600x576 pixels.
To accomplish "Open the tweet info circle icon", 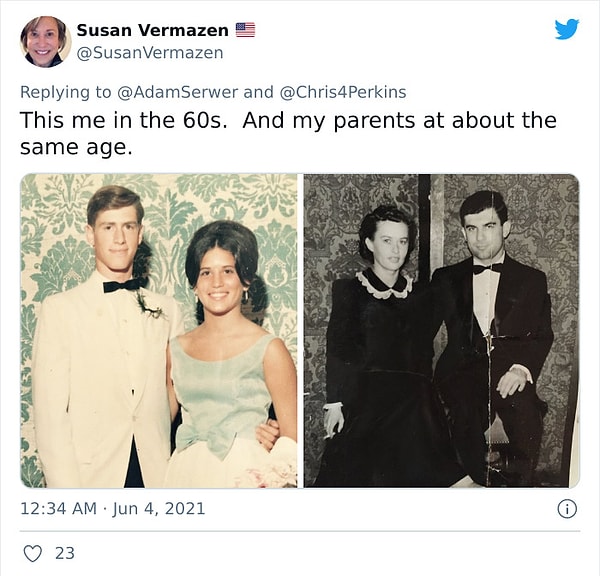I will coord(566,509).
